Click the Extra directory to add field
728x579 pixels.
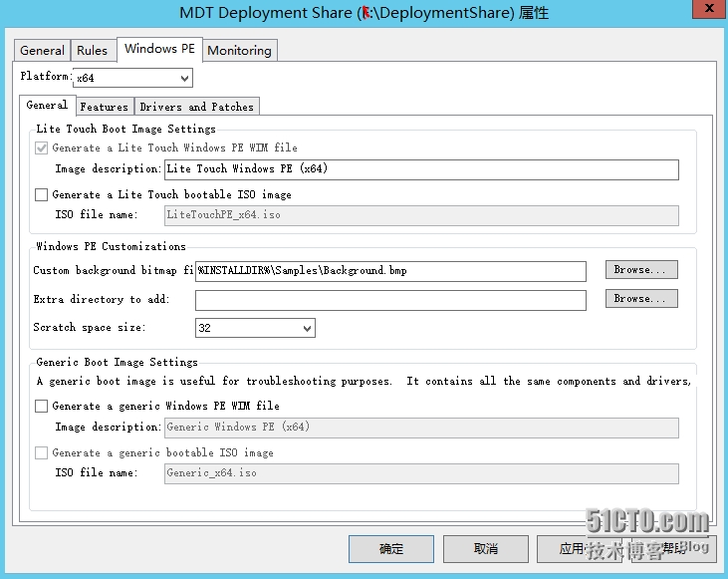pos(390,300)
